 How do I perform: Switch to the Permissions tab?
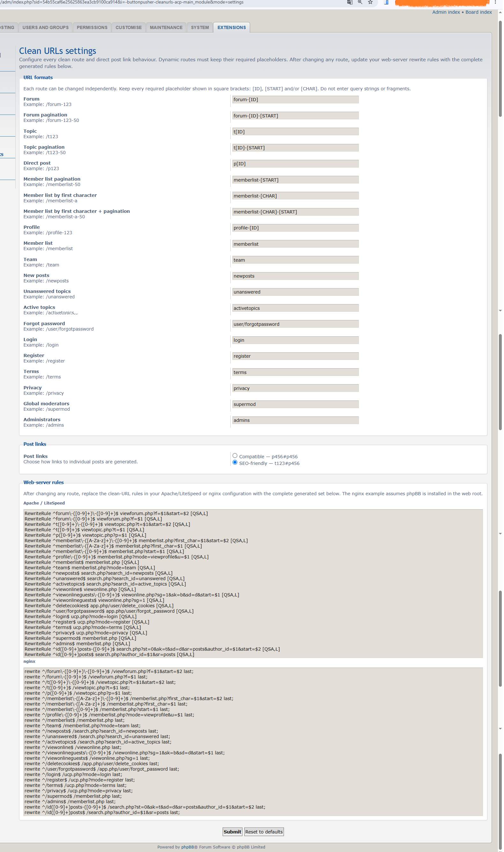[x=92, y=27]
